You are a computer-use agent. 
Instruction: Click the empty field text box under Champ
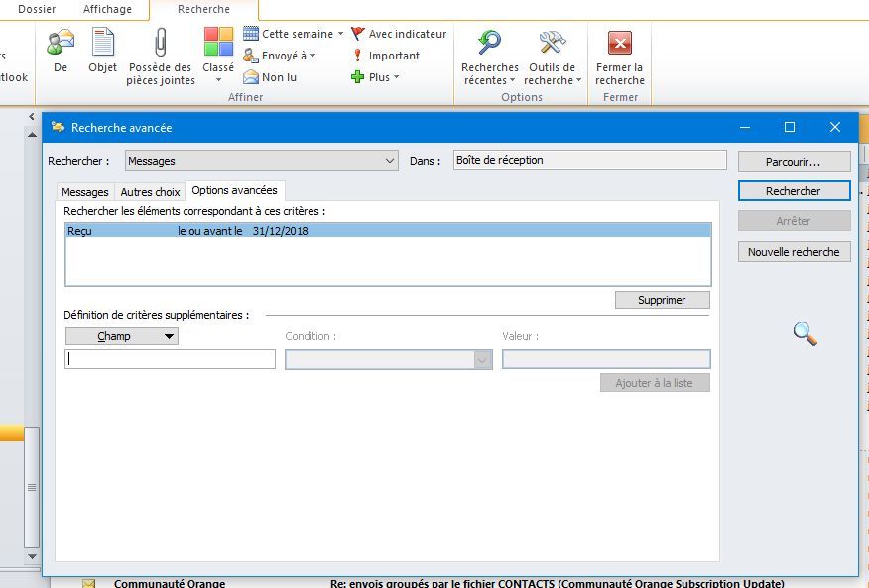pyautogui.click(x=170, y=359)
